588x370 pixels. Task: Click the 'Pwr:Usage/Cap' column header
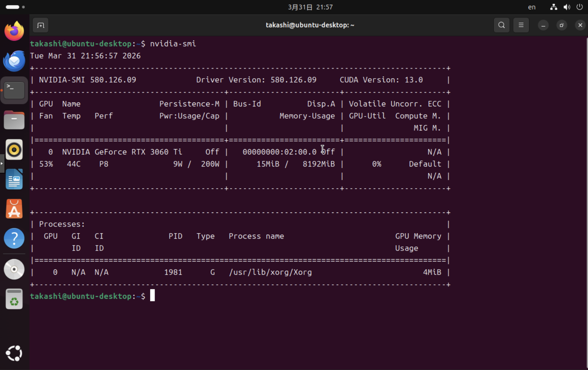[x=189, y=116]
